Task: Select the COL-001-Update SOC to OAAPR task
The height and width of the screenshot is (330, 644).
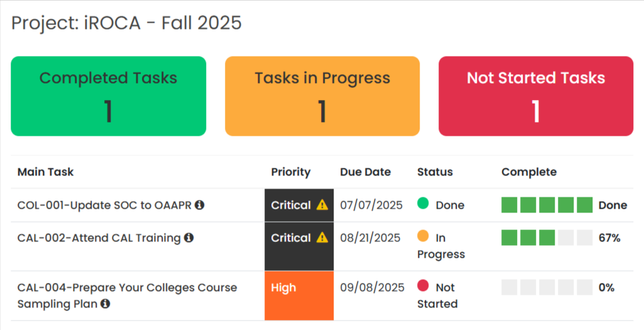Action: click(x=104, y=205)
